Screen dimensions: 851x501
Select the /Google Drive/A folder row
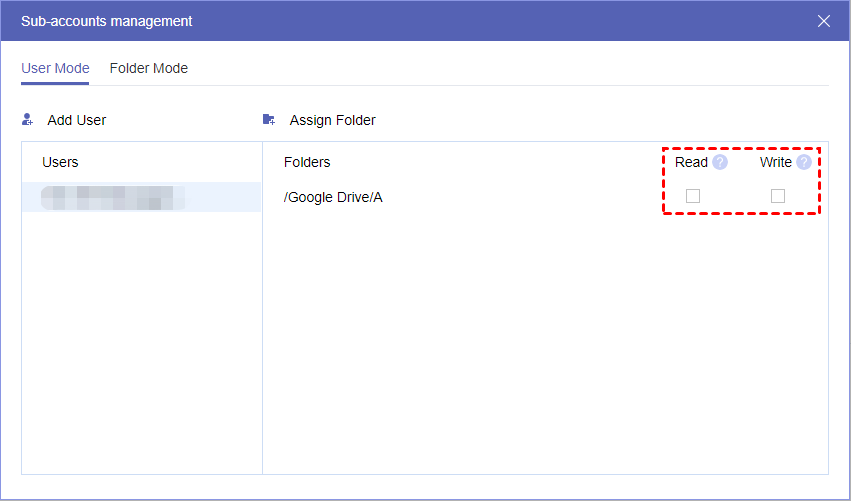[333, 197]
